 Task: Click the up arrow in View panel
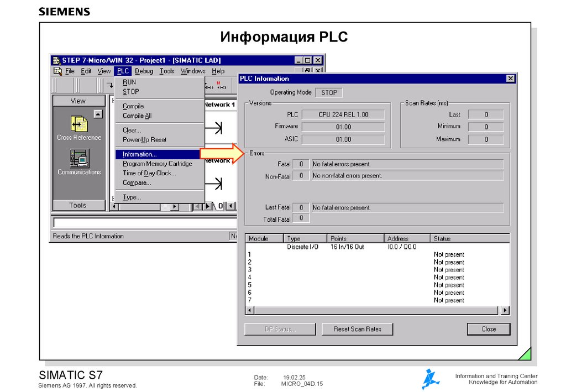[x=98, y=114]
